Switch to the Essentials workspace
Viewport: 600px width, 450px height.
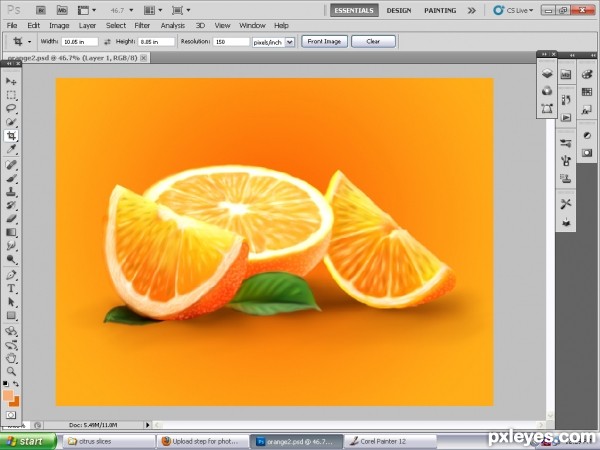(354, 11)
